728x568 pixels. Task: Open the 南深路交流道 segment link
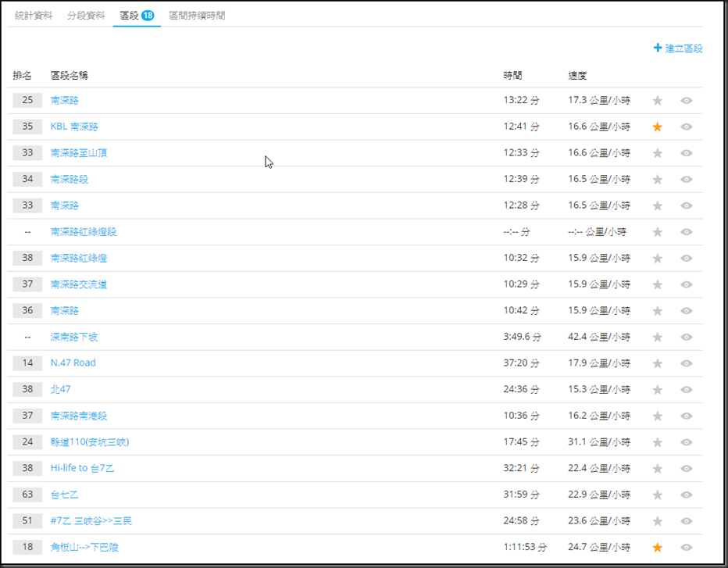pyautogui.click(x=79, y=284)
